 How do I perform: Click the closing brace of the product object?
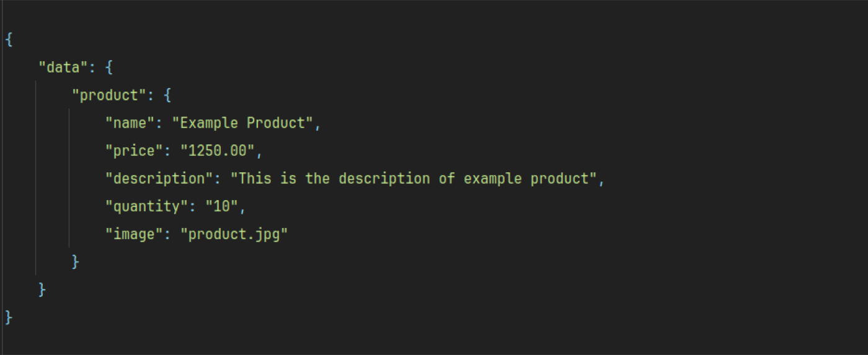pos(76,261)
